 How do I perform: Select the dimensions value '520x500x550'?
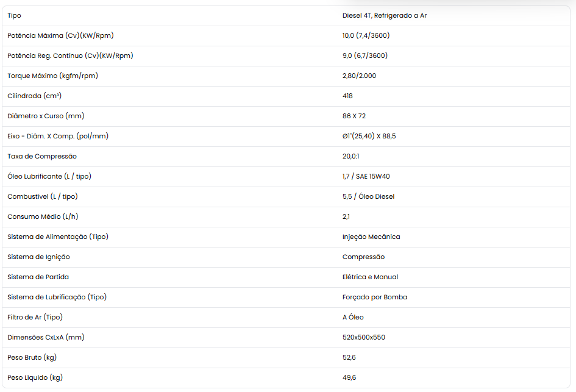364,337
